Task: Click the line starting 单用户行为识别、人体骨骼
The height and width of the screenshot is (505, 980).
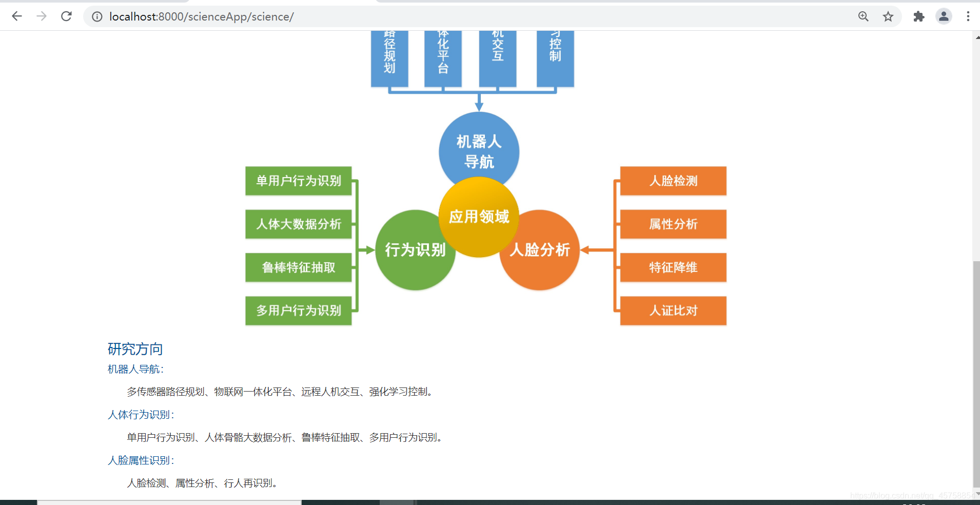Action: point(286,437)
